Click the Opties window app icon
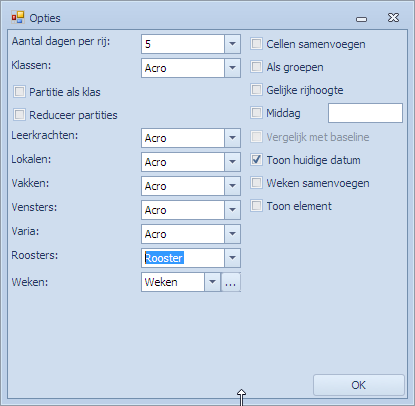The image size is (415, 406). click(18, 17)
